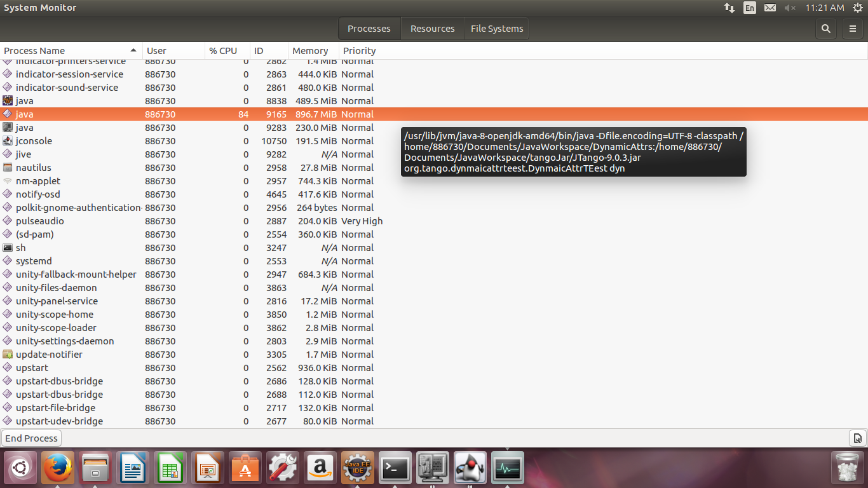
Task: Select the unity-files-daemon process row
Action: point(434,288)
